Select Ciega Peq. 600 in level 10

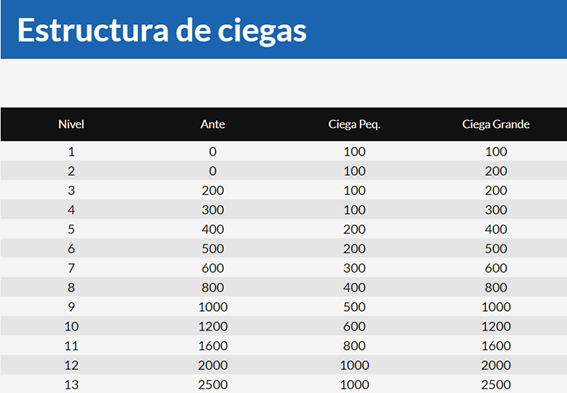click(x=354, y=326)
